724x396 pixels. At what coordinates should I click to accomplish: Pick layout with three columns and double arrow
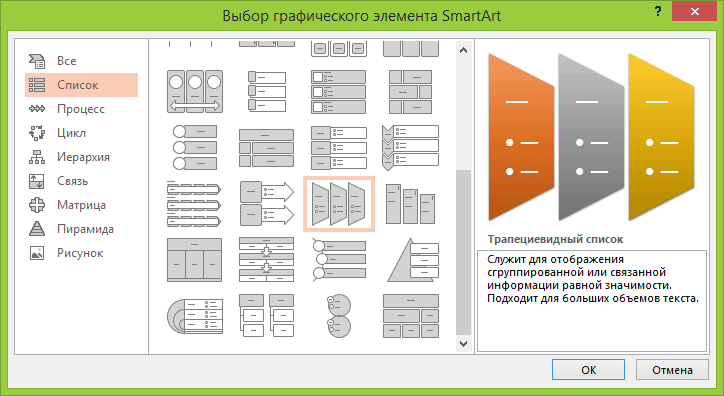point(195,91)
